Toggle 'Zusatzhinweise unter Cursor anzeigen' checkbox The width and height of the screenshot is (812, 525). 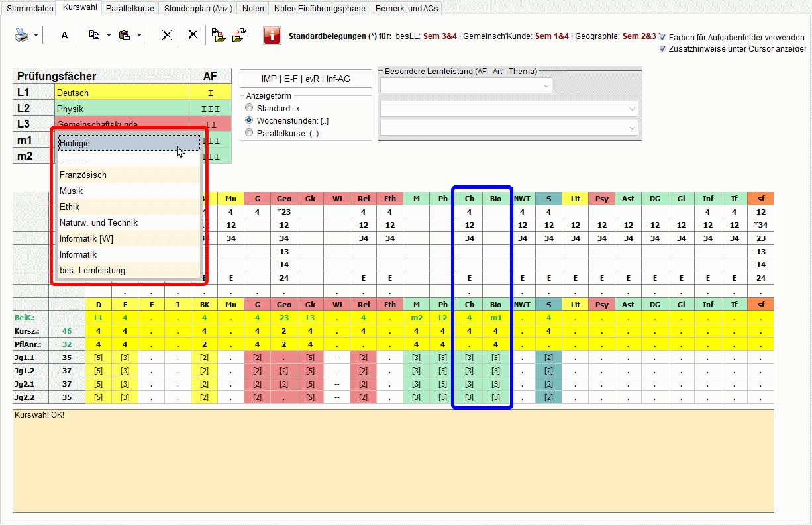pyautogui.click(x=662, y=49)
